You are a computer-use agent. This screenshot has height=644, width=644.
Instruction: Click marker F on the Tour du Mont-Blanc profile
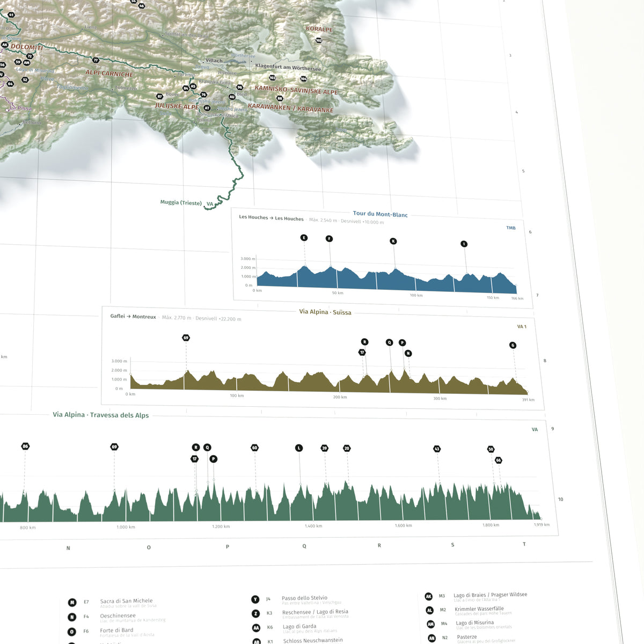329,239
